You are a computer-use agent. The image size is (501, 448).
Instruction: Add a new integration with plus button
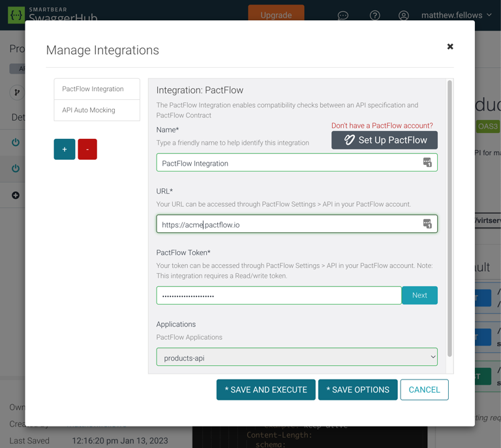[x=65, y=149]
